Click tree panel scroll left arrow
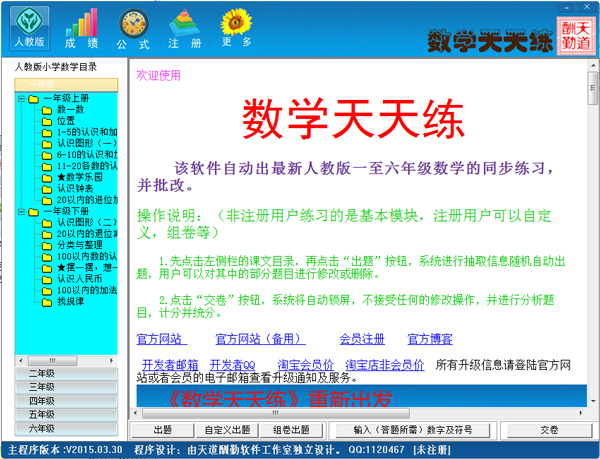This screenshot has width=600, height=459. 21,361
